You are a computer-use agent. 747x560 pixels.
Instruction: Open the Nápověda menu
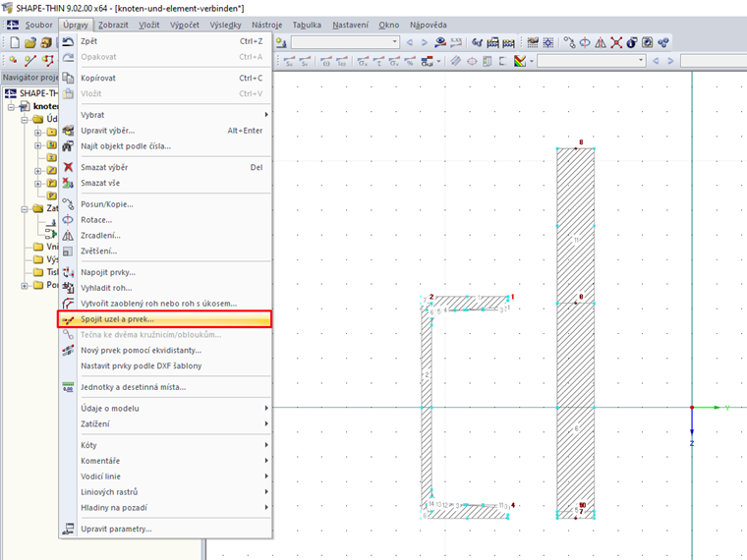[429, 25]
